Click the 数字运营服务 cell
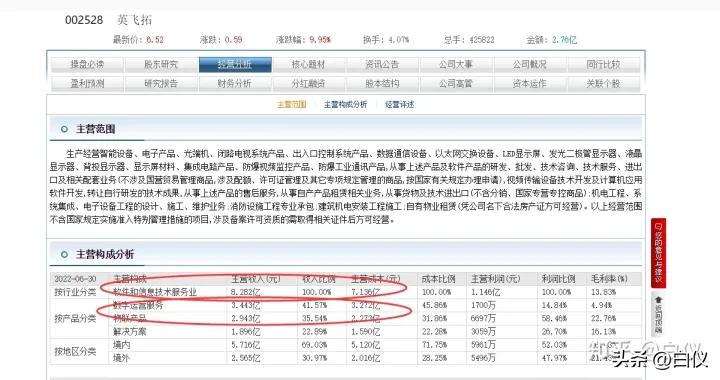 (x=138, y=305)
